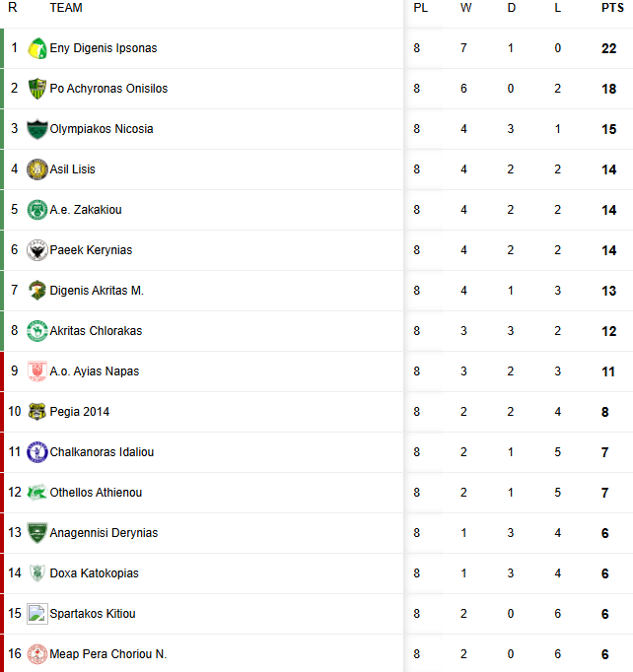This screenshot has width=633, height=672.
Task: Click the Chalkanoras Idaliou blue circular logo
Action: click(x=37, y=451)
